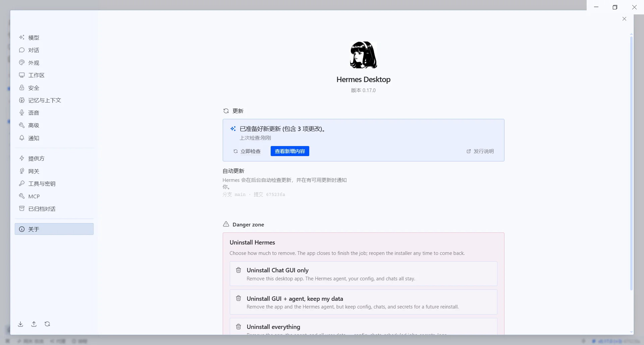Click the lightning icon beside 提供方
The image size is (644, 345).
pyautogui.click(x=22, y=158)
